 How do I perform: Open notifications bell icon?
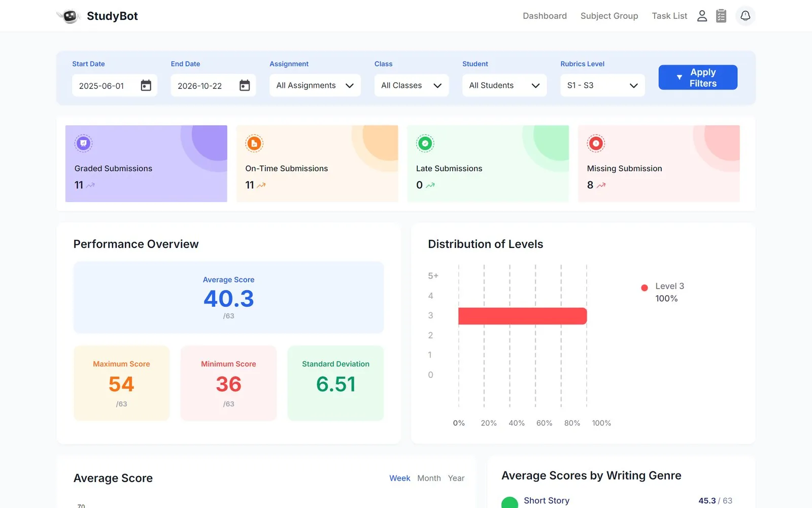pyautogui.click(x=745, y=16)
